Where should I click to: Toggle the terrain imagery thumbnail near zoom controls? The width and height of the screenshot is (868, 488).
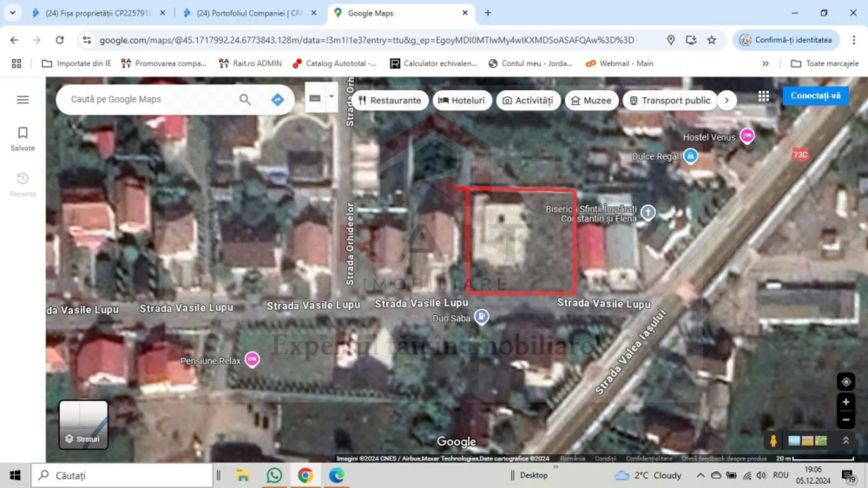pos(807,441)
